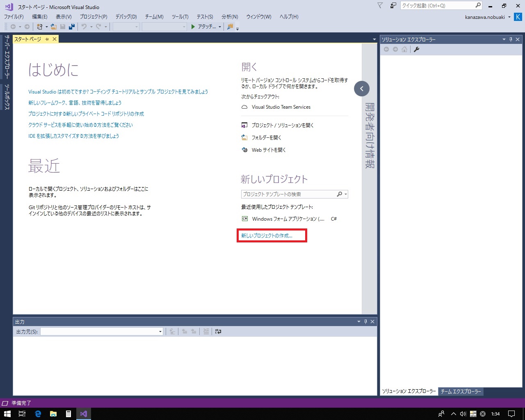525x420 pixels.
Task: Click フォルダーを開く link
Action: (267, 137)
